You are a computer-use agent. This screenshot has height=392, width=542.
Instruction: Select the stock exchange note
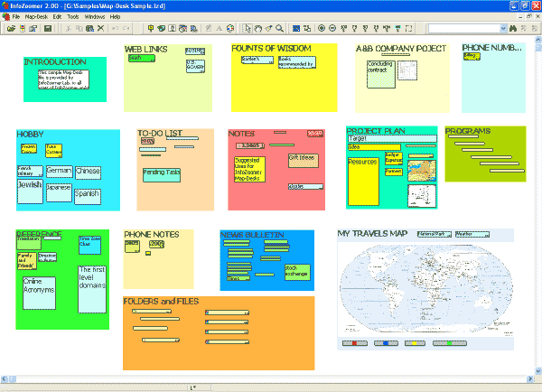click(x=297, y=272)
